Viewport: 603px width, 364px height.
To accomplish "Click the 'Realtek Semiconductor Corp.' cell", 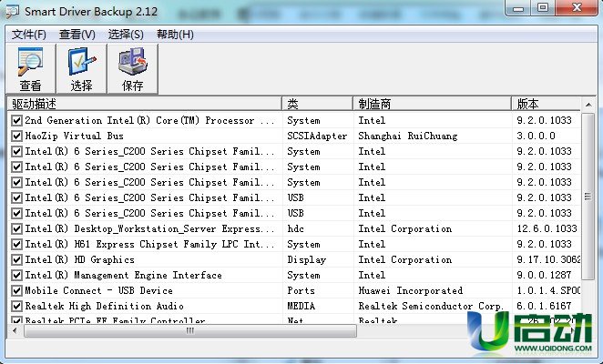I will [431, 306].
